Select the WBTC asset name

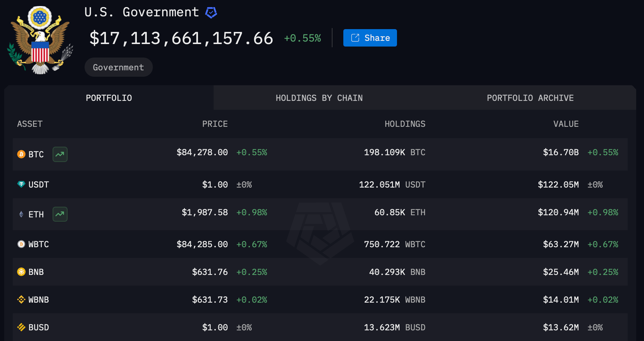pos(39,244)
